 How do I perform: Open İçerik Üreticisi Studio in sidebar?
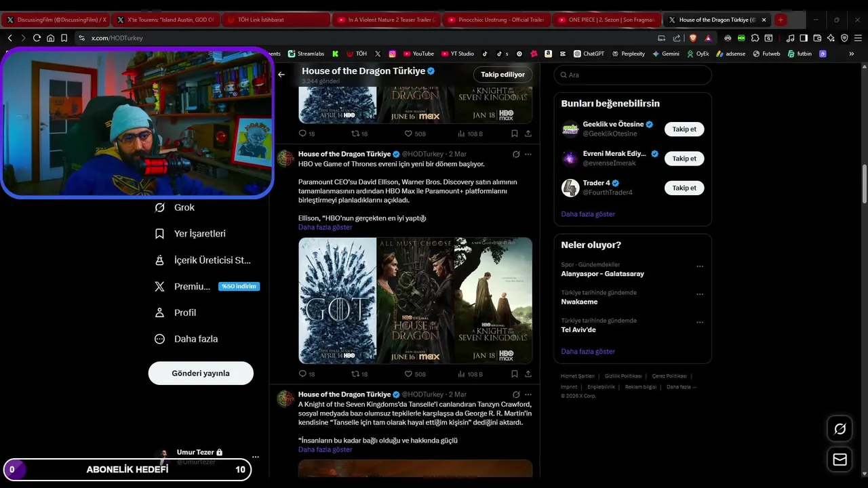point(203,260)
